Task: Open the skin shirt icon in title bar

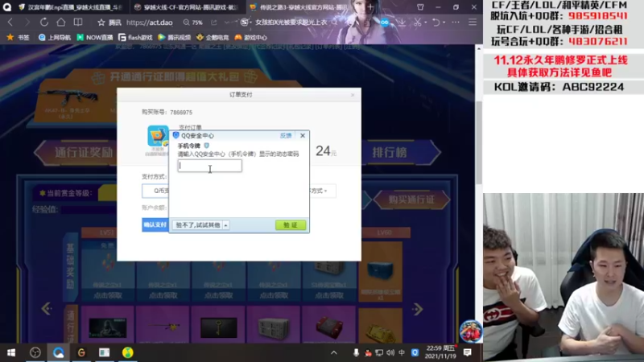Action: [420, 7]
